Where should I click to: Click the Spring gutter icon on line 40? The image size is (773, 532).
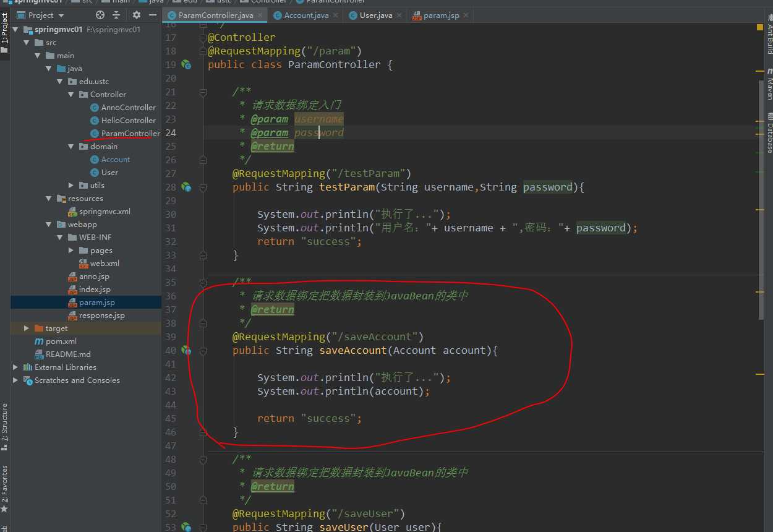coord(186,351)
